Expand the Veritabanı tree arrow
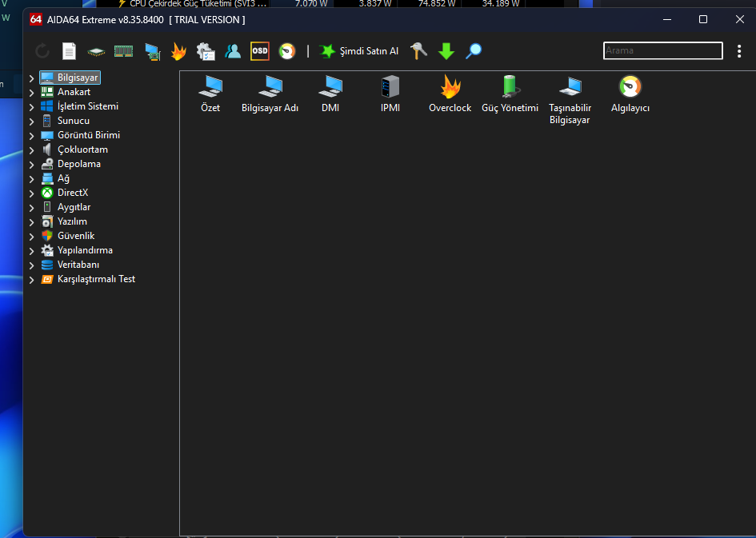This screenshot has height=538, width=756. pyautogui.click(x=31, y=266)
